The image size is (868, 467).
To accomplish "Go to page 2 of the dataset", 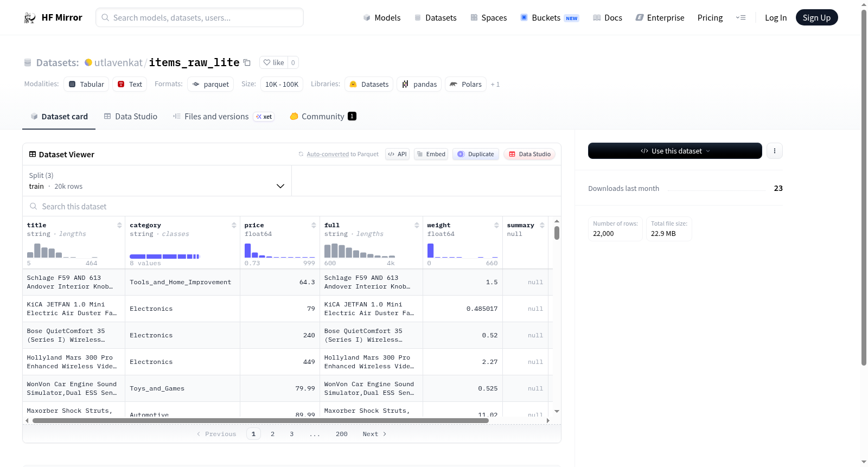I will pyautogui.click(x=273, y=434).
